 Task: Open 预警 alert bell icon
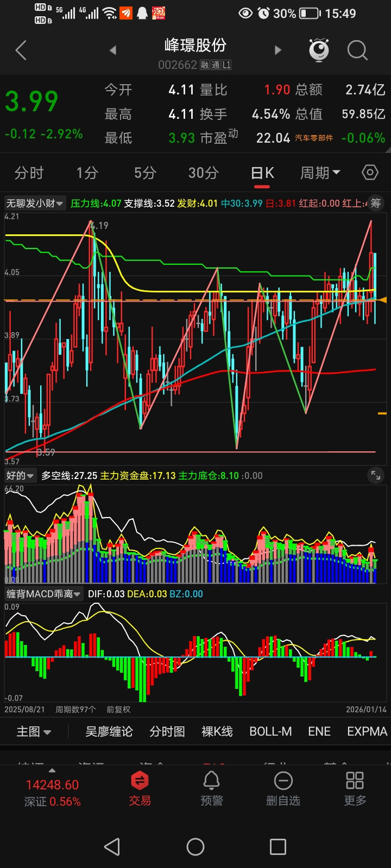click(x=211, y=789)
